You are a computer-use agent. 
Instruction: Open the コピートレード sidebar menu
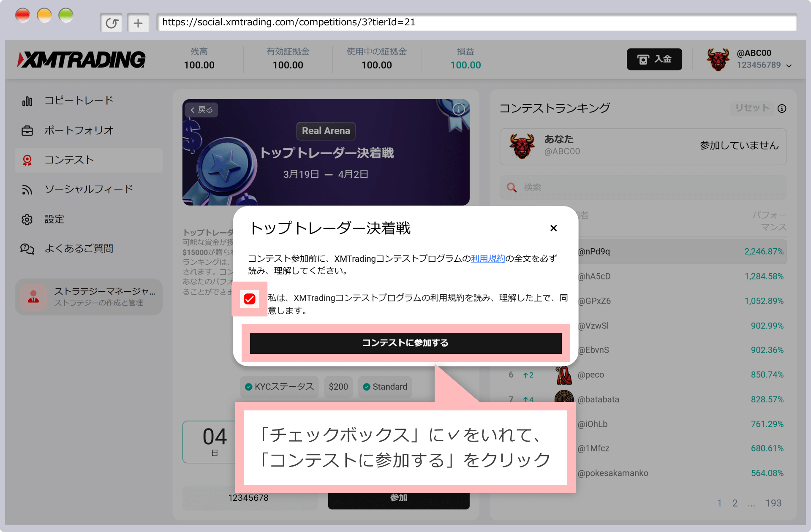coord(89,100)
